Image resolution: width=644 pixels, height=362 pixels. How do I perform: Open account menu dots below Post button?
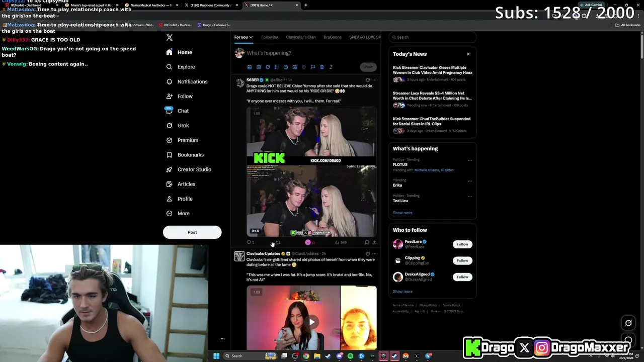[x=222, y=339]
